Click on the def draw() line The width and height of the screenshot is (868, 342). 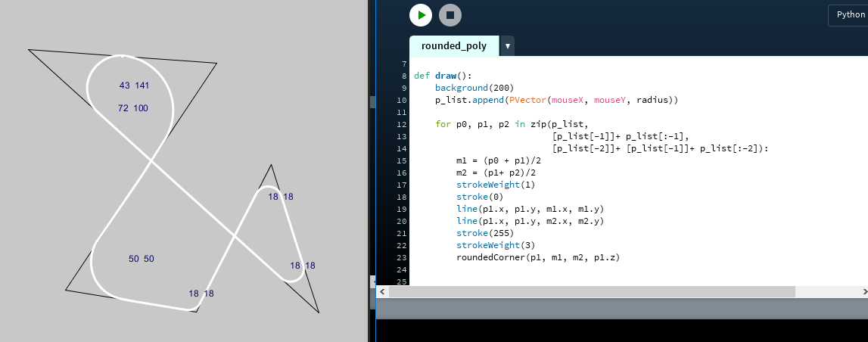pos(443,76)
